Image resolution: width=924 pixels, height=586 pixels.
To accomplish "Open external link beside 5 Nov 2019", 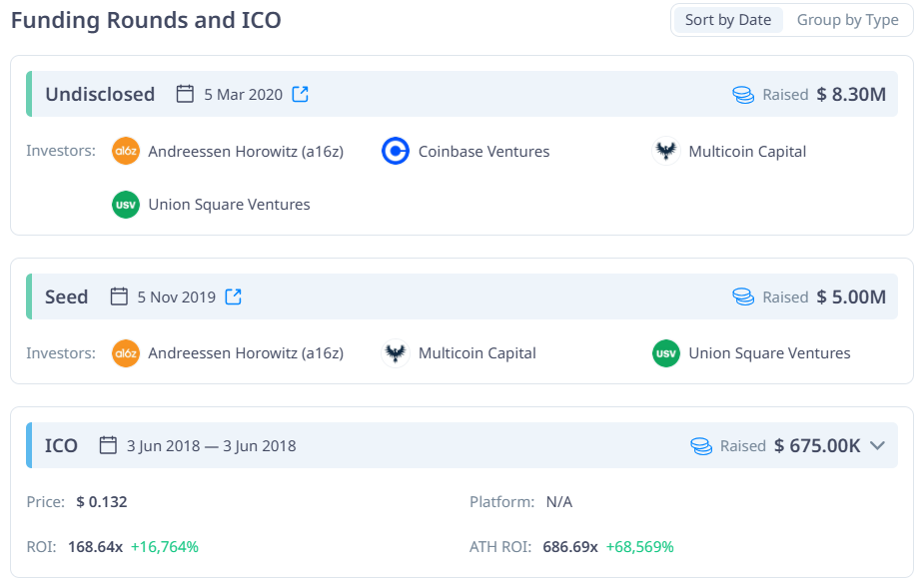I will [234, 296].
